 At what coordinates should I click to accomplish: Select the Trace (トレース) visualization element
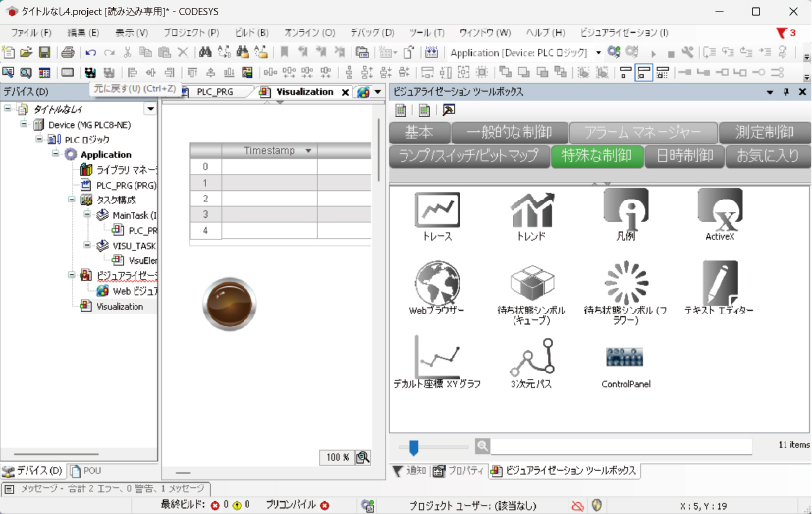click(437, 209)
